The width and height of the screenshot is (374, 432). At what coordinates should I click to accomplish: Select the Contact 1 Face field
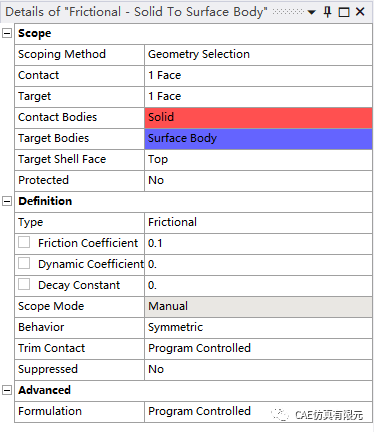(259, 76)
